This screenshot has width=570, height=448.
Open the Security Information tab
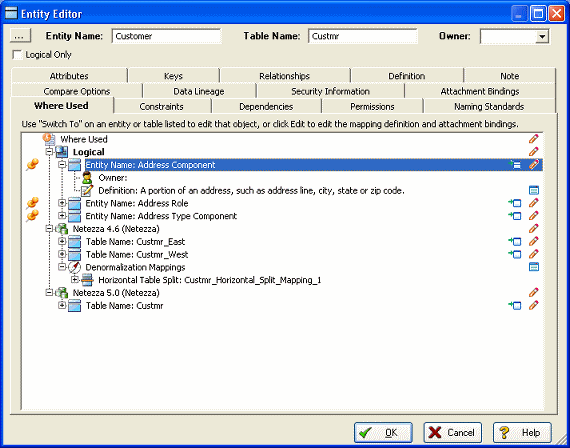tap(330, 91)
